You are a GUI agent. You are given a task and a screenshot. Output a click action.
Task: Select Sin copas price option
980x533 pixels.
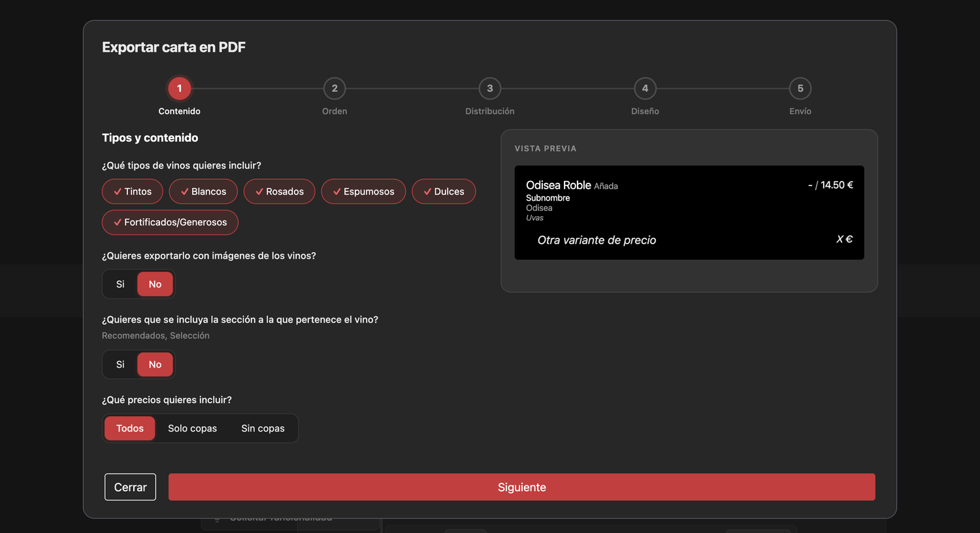tap(263, 428)
